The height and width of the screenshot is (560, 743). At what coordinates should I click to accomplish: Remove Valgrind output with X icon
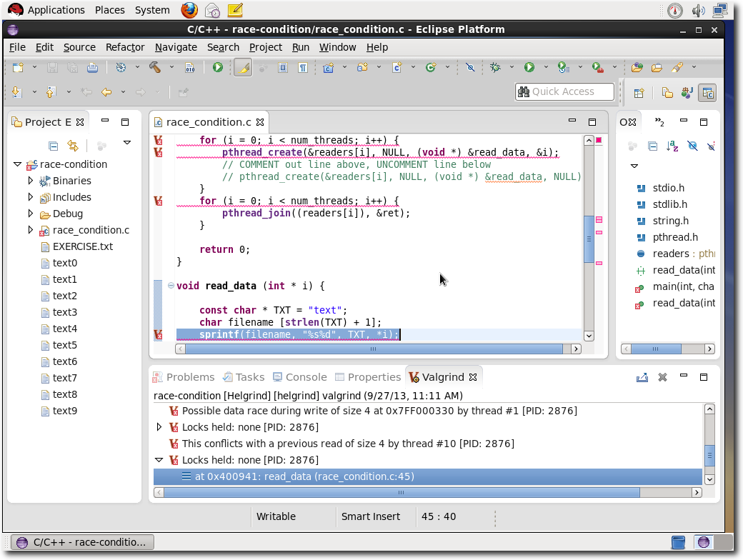tap(662, 377)
